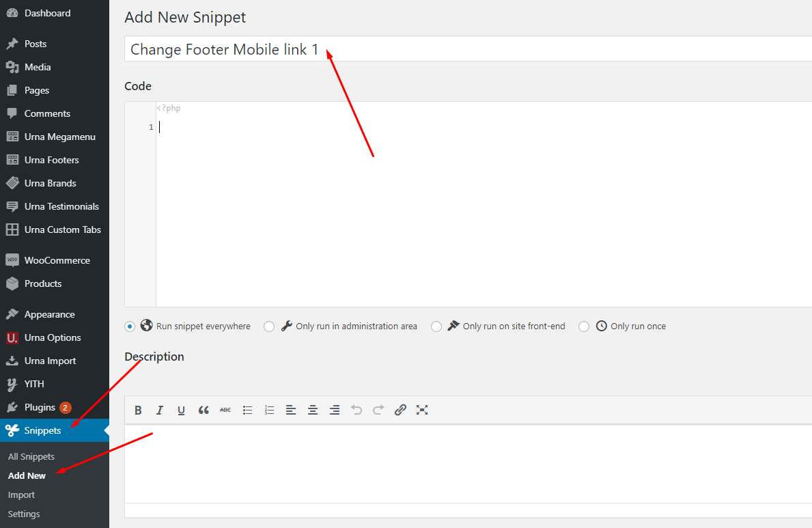Insert a link in description
812x528 pixels.
pos(400,411)
